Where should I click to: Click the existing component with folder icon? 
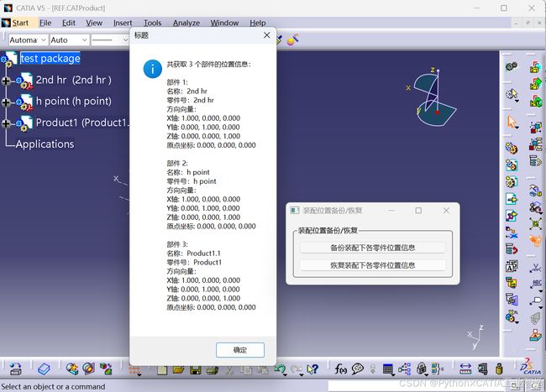pos(536,66)
